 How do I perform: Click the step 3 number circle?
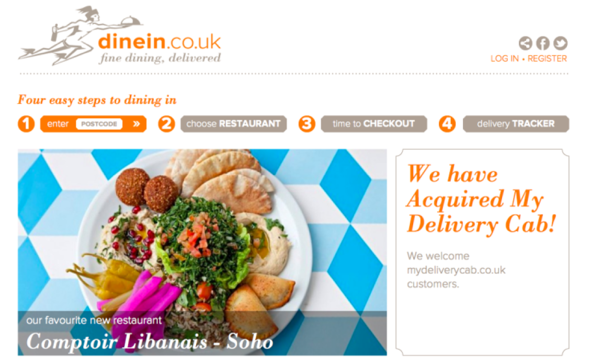307,124
